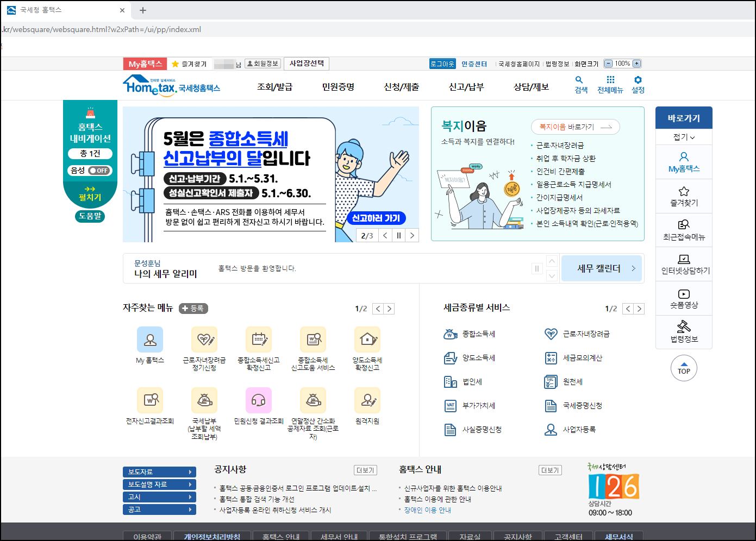Open 장애인 이용 안내 link

point(428,510)
